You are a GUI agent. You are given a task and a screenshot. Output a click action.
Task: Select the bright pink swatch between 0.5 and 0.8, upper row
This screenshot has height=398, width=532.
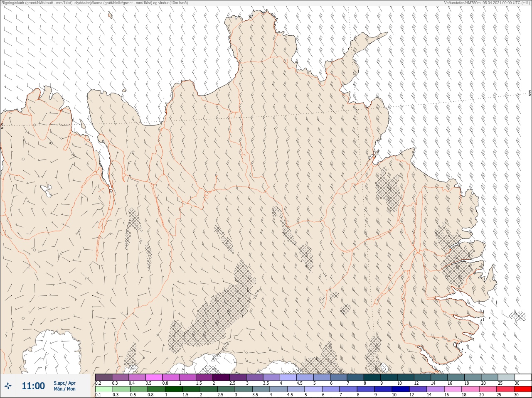pos(154,377)
